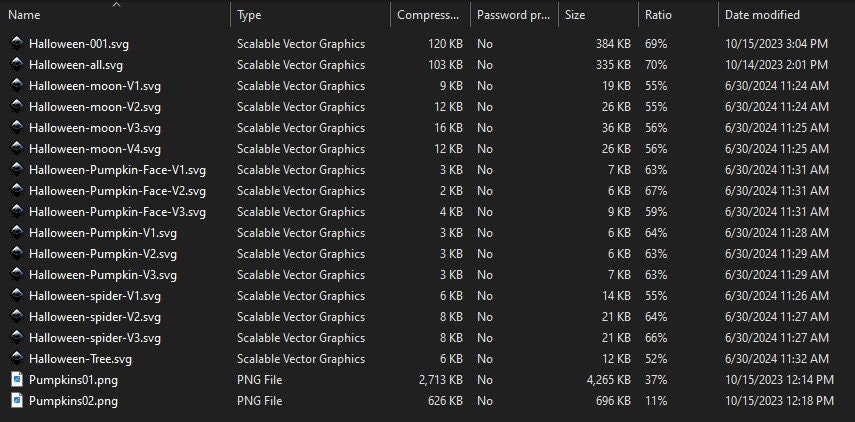Select the Halloween-Pumpkin-Face-V1.svg file name
Viewport: 855px width, 422px height.
click(117, 170)
